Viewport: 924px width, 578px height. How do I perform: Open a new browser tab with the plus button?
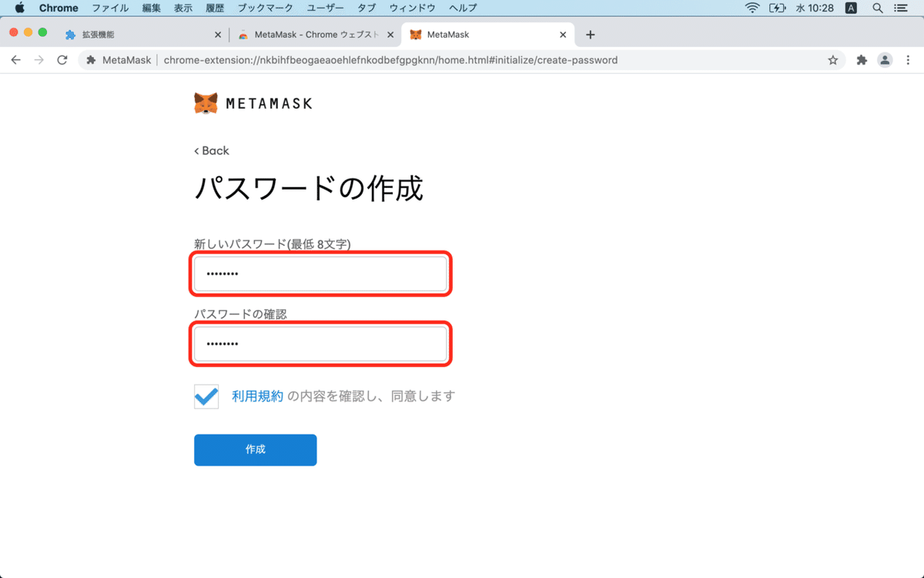590,34
